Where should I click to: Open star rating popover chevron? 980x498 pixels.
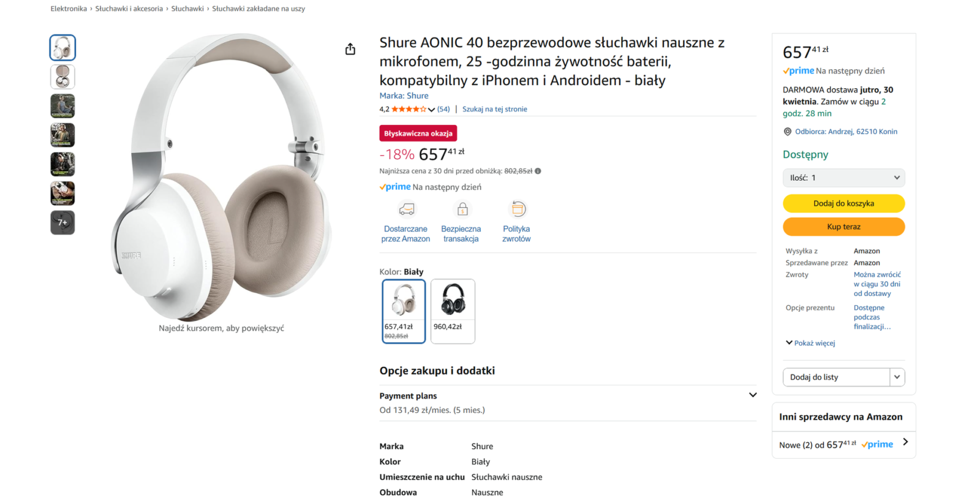click(x=431, y=110)
